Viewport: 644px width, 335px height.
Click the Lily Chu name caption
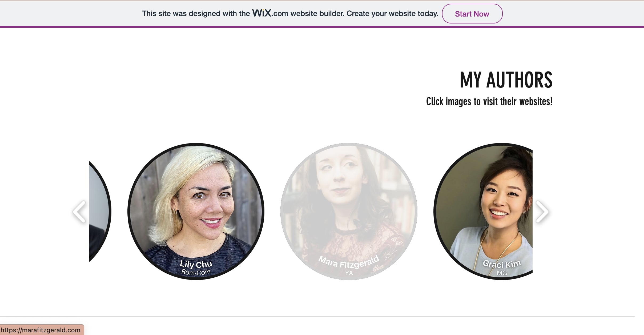[196, 264]
